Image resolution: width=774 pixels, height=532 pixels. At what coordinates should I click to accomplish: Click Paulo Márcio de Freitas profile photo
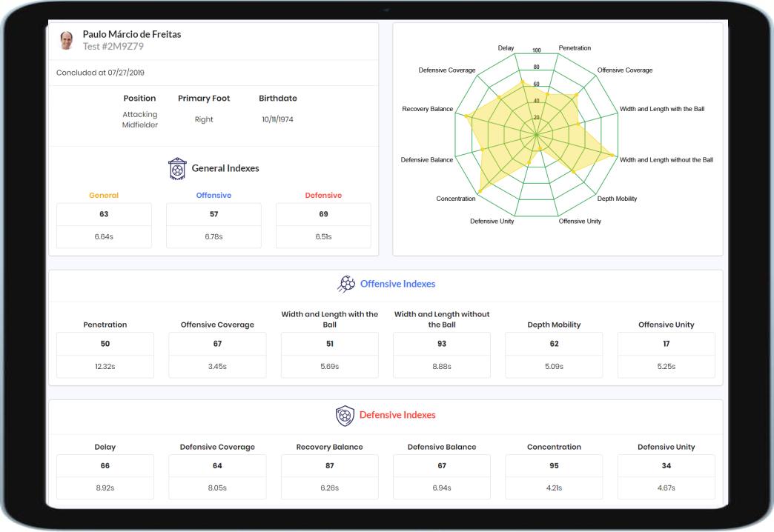(x=67, y=41)
